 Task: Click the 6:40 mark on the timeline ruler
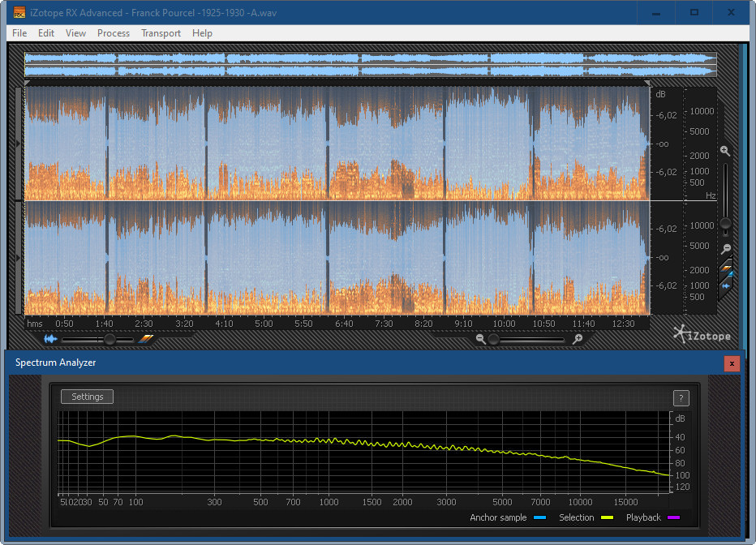[x=344, y=324]
